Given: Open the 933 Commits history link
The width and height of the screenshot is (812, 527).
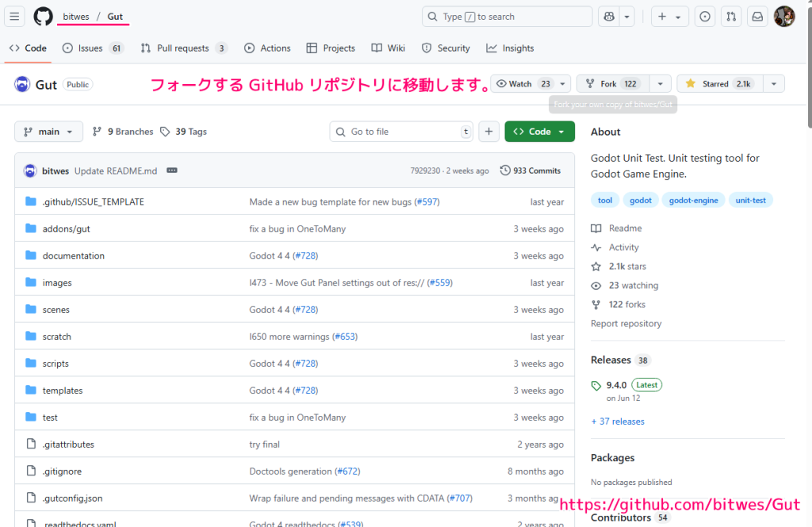Looking at the screenshot, I should point(530,171).
